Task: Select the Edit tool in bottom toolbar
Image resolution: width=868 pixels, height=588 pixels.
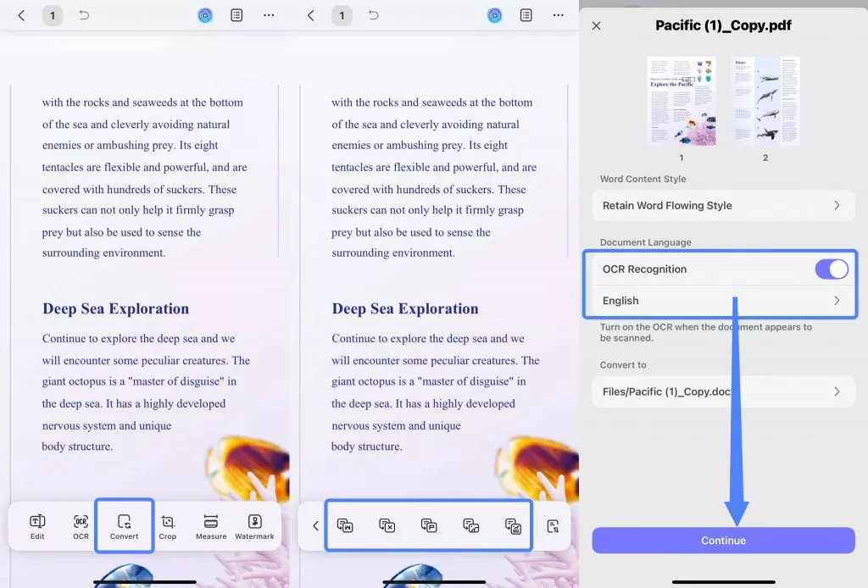Action: [37, 526]
